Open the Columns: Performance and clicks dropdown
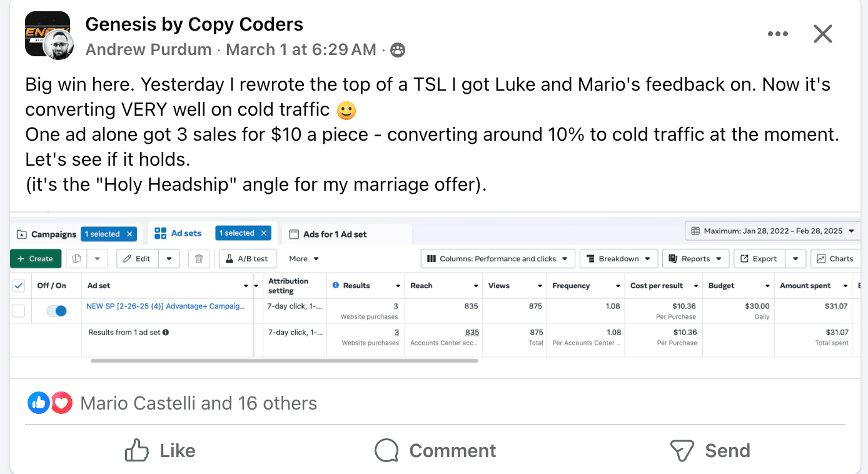Screen dimensions: 868x474 coord(497,259)
